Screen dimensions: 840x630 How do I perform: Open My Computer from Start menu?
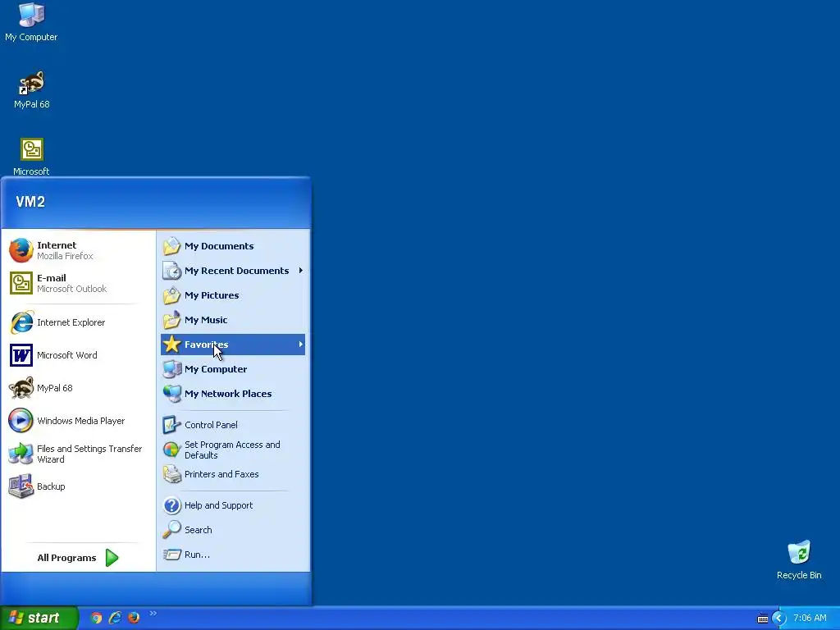[x=233, y=369]
